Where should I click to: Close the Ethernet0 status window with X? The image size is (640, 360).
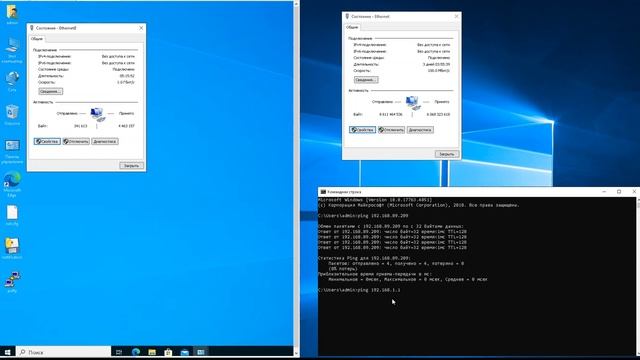point(141,28)
